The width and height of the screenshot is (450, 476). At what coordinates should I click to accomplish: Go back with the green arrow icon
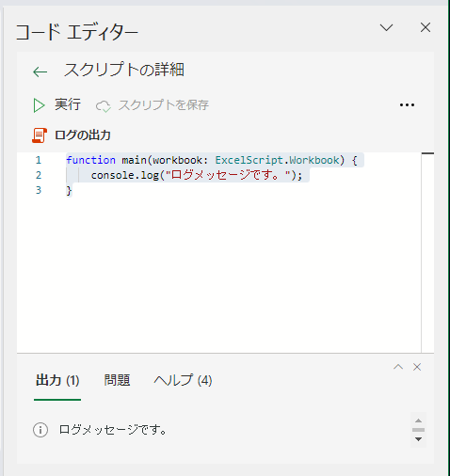40,71
